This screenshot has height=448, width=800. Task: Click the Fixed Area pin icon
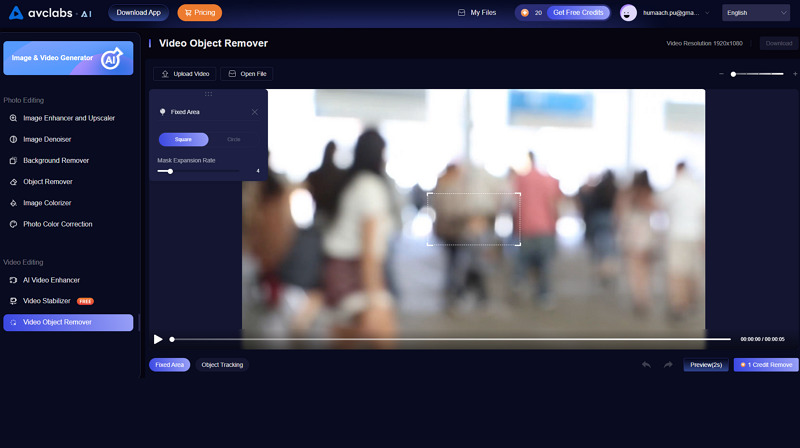163,112
